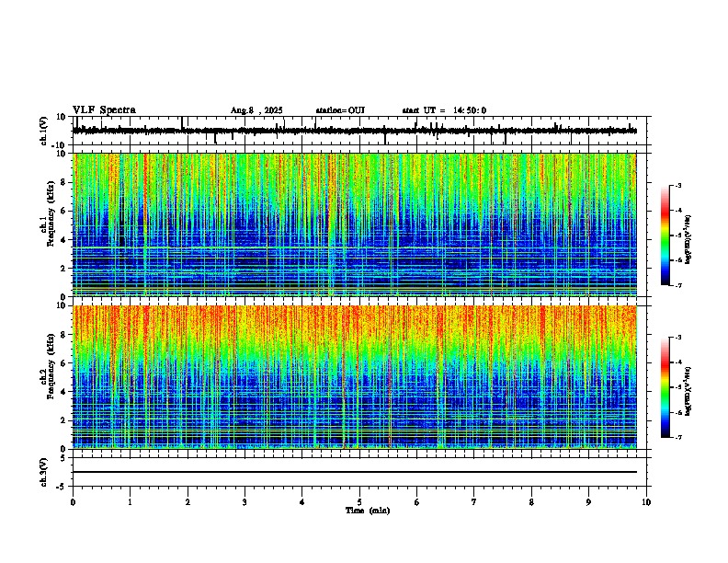
Task: Click the "VLF Spectra" plot title
Action: (x=104, y=110)
